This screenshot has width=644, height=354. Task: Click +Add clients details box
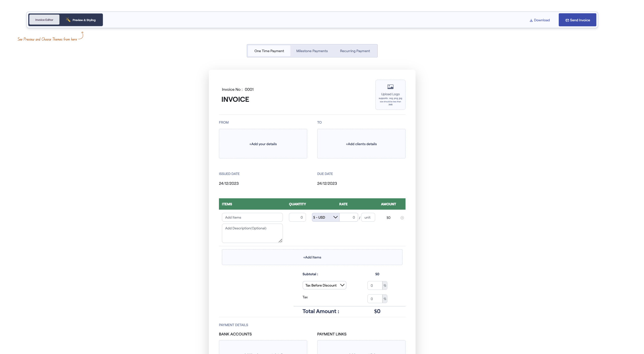(361, 144)
